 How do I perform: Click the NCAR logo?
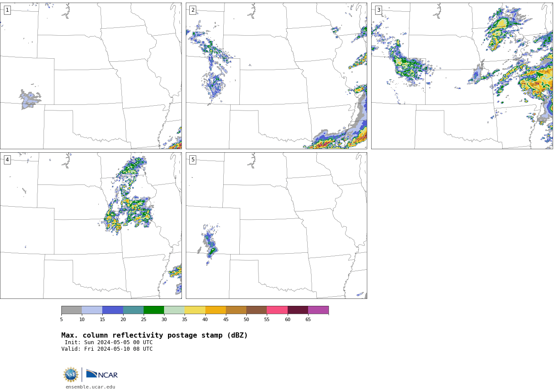(102, 374)
